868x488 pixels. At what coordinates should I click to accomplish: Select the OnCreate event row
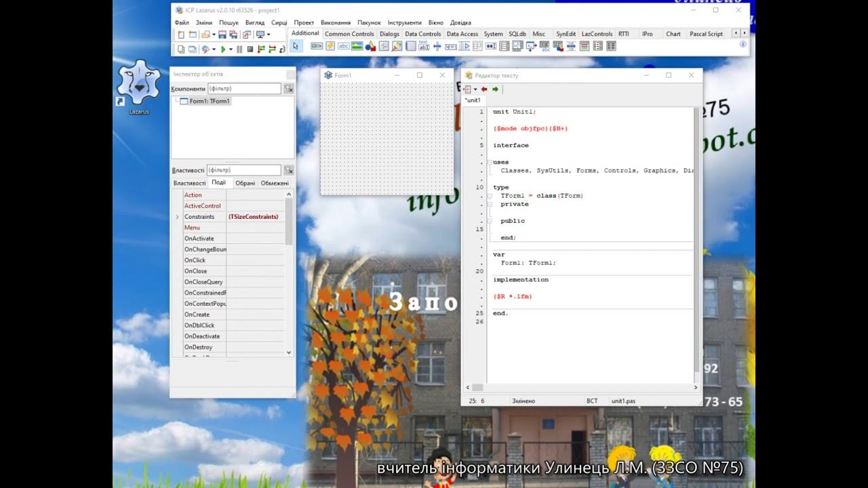point(229,314)
